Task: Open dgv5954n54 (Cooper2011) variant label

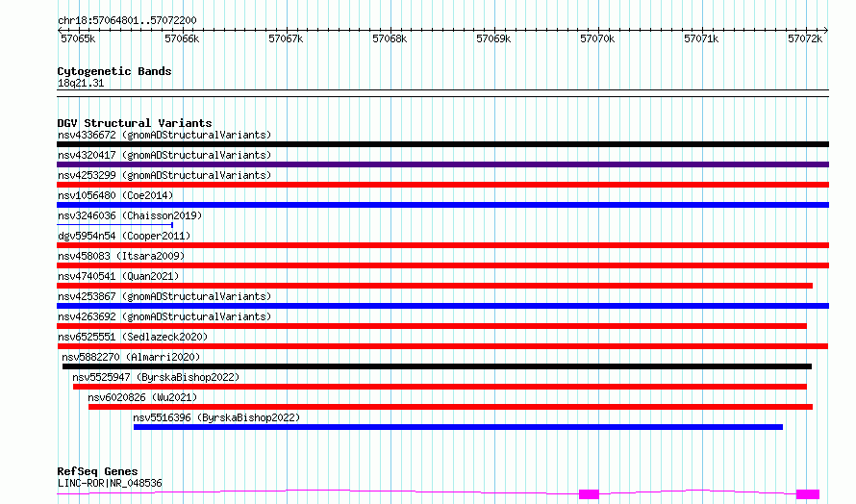Action: tap(124, 236)
